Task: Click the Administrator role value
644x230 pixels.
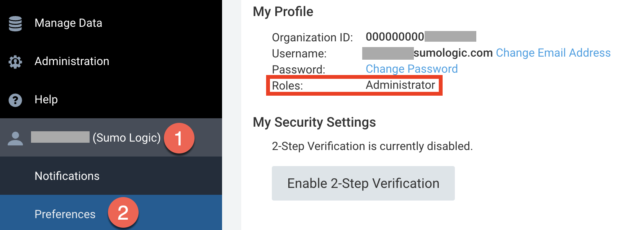Action: pos(400,85)
